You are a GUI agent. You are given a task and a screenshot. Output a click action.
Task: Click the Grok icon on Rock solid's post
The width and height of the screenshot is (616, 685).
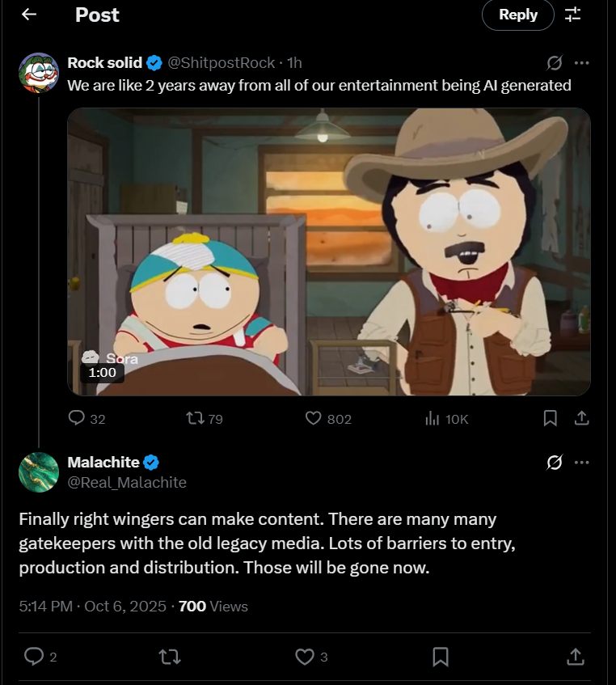point(555,63)
